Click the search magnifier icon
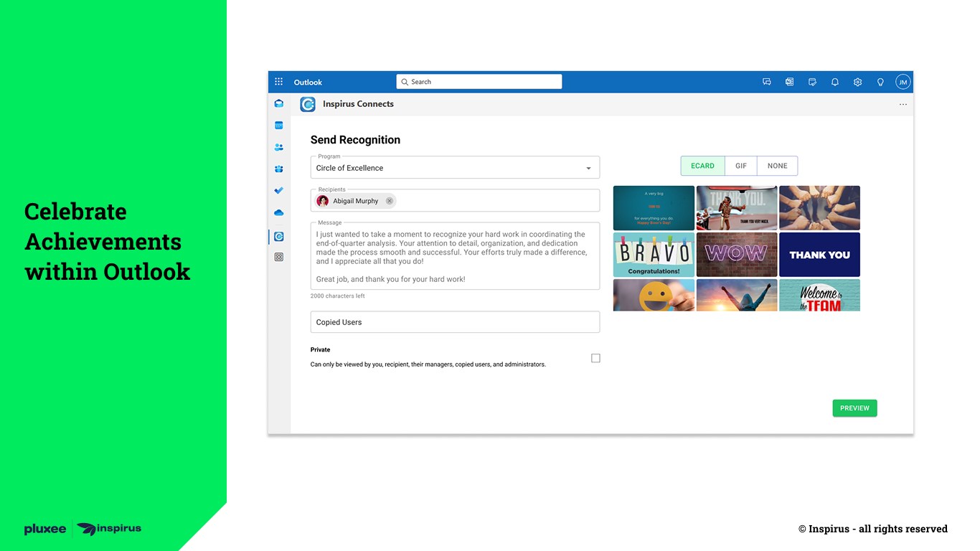The height and width of the screenshot is (551, 980). pos(405,82)
